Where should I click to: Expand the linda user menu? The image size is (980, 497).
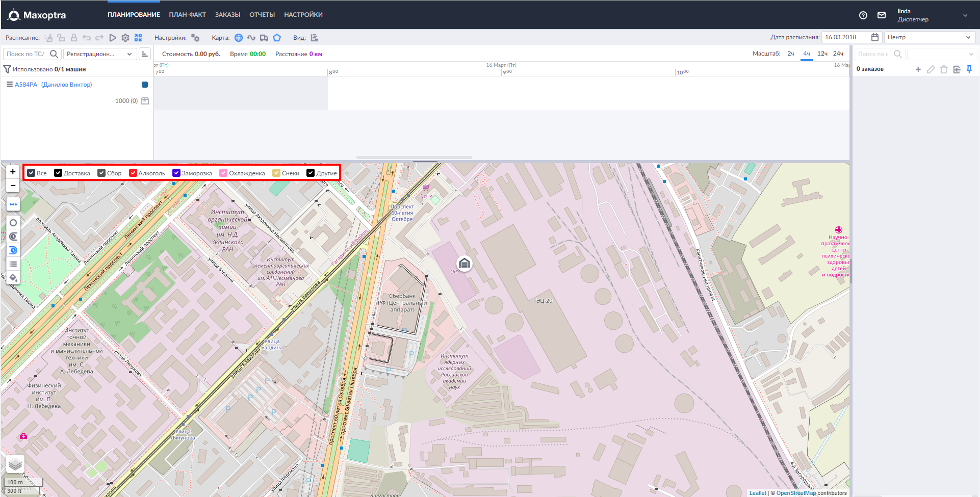[x=965, y=15]
